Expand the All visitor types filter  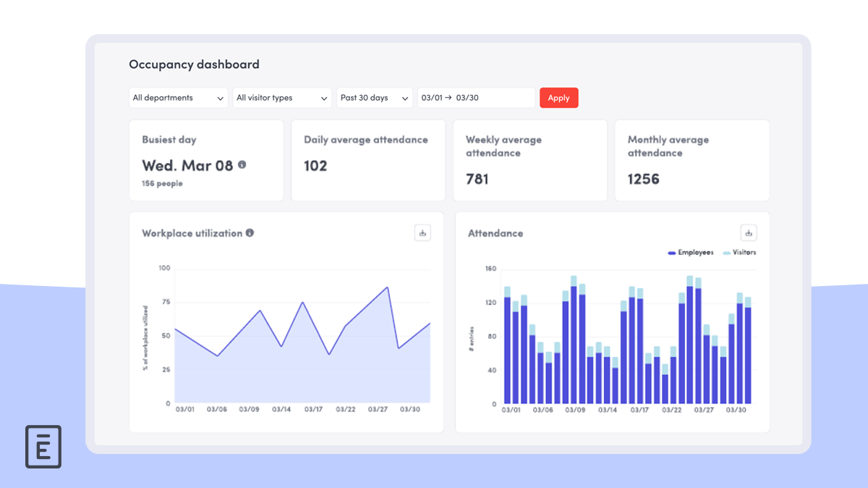[281, 98]
